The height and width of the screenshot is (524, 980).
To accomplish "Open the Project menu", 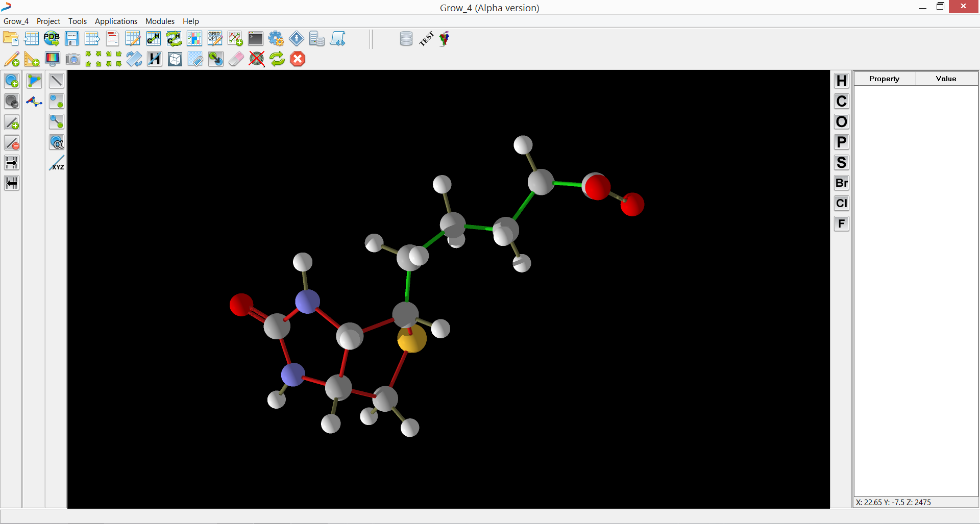I will point(48,21).
